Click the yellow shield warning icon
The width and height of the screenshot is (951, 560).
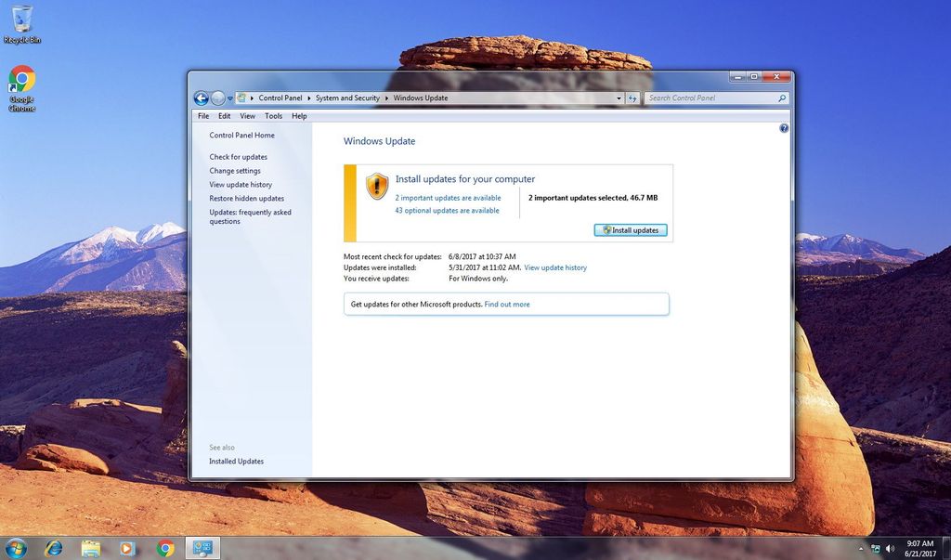click(376, 185)
